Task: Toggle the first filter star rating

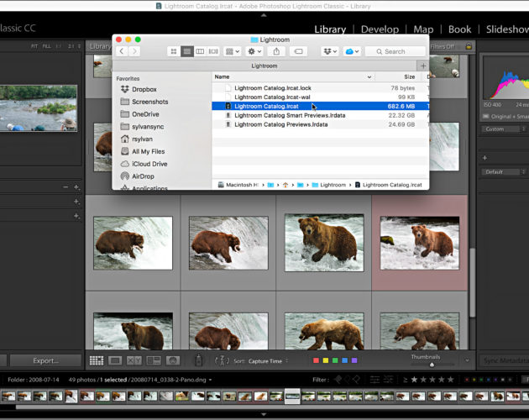Action: click(x=414, y=380)
